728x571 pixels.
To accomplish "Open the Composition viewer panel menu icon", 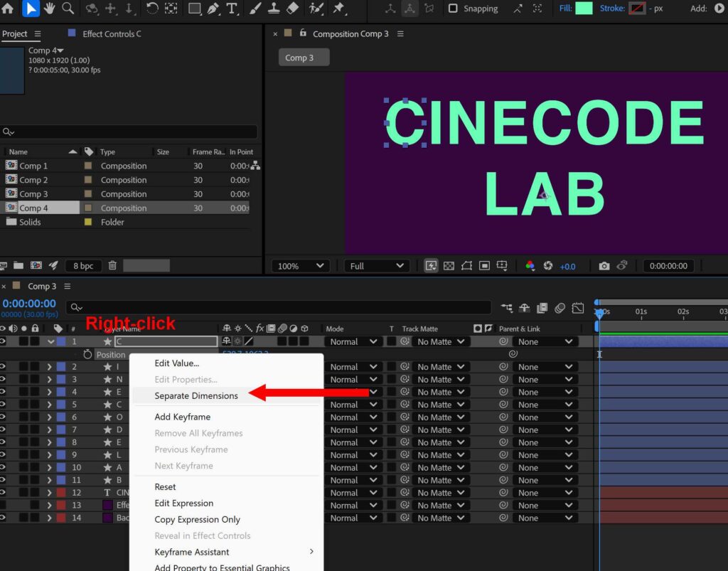I will tap(400, 34).
